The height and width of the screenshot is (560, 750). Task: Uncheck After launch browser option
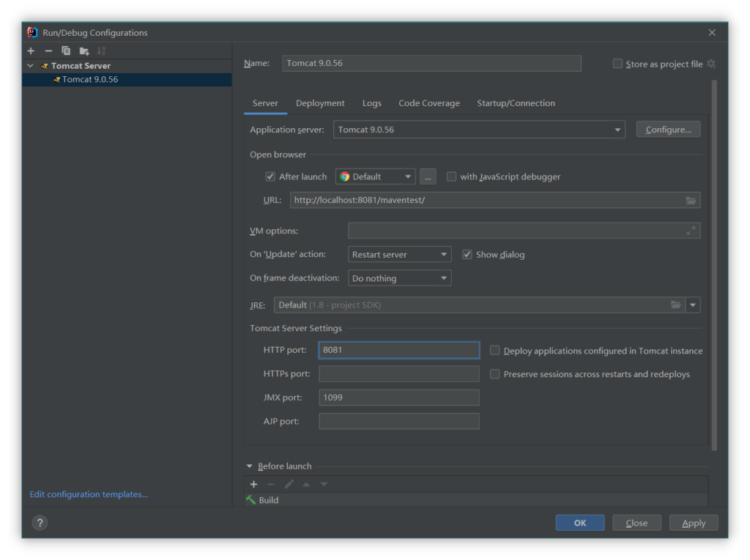[270, 177]
